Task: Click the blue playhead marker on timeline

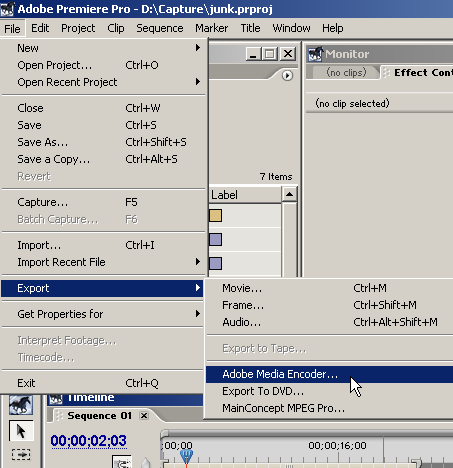Action: [x=186, y=456]
